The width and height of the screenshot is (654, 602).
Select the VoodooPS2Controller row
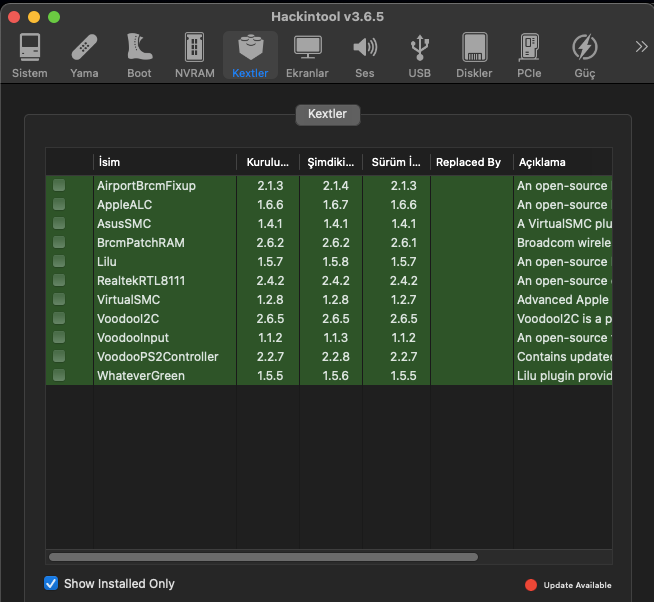tap(157, 356)
